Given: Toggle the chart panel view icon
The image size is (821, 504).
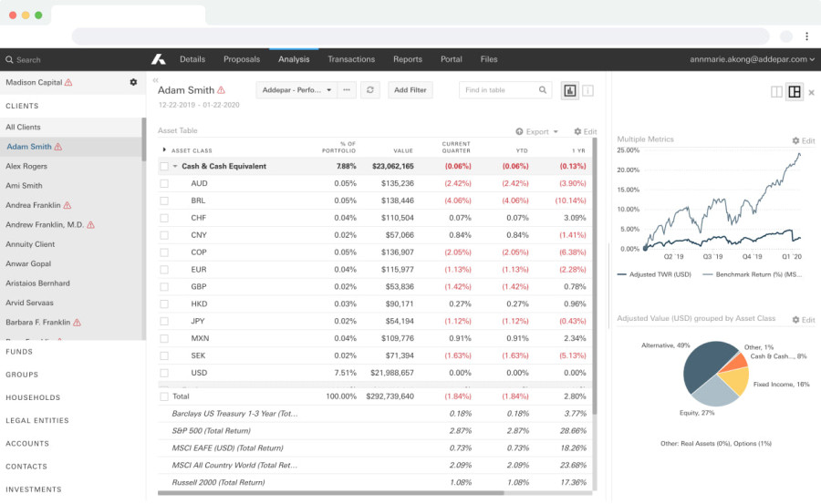Looking at the screenshot, I should [x=569, y=90].
